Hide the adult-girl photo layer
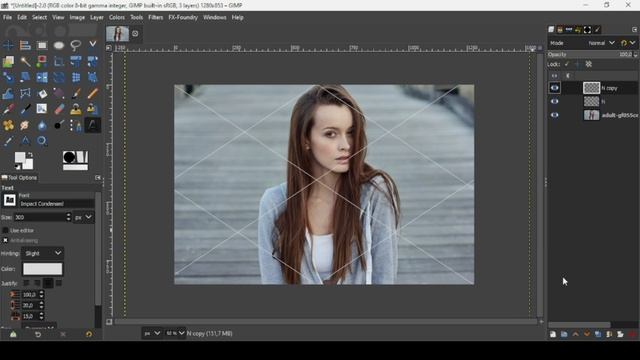 pos(554,115)
